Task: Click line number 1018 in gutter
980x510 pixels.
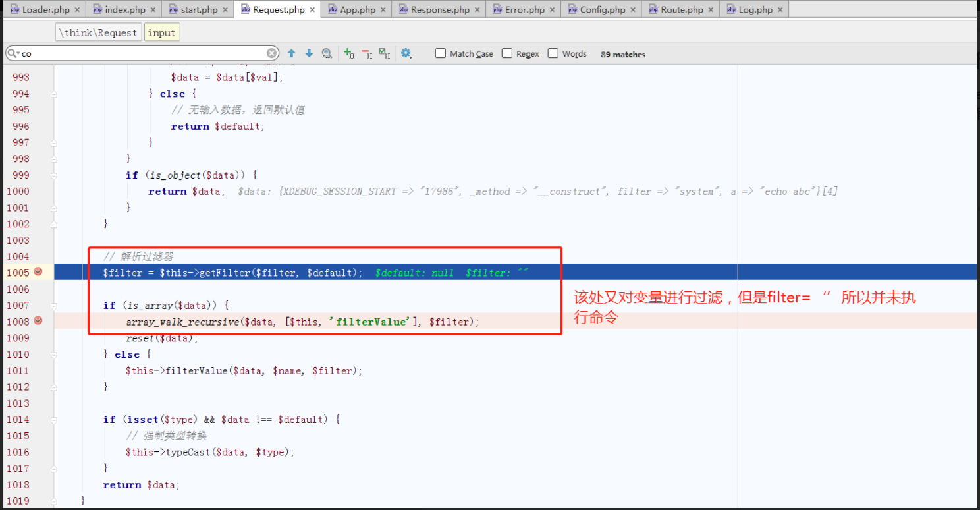Action: pos(18,484)
